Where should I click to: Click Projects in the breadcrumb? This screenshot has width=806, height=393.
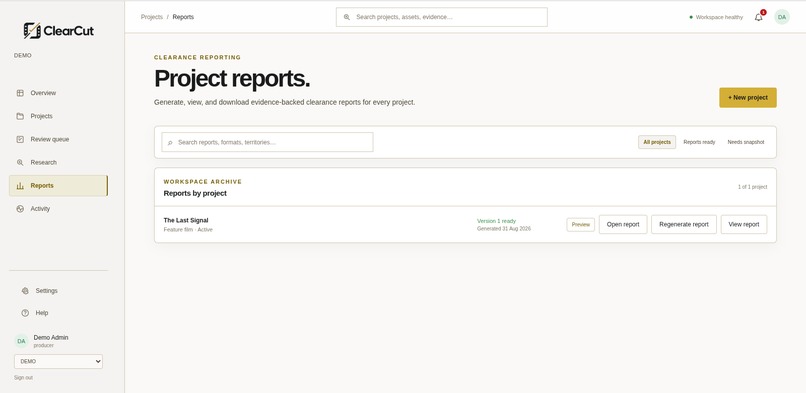[152, 17]
